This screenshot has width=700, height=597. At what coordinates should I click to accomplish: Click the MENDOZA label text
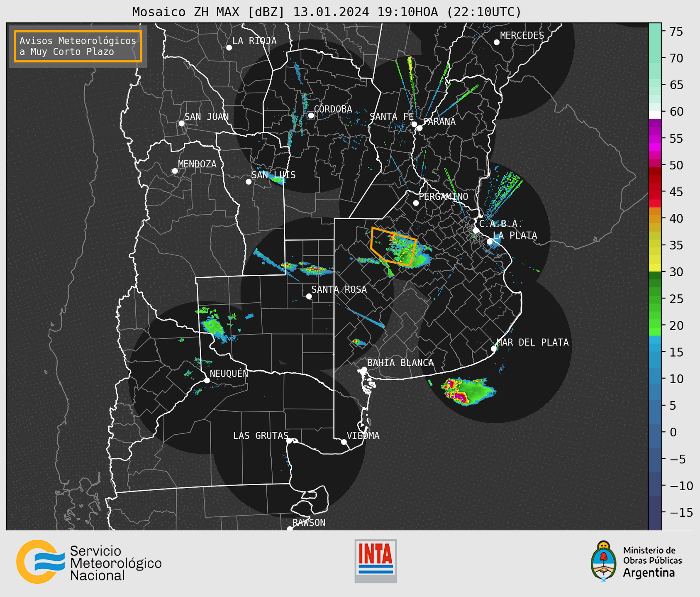pos(197,164)
